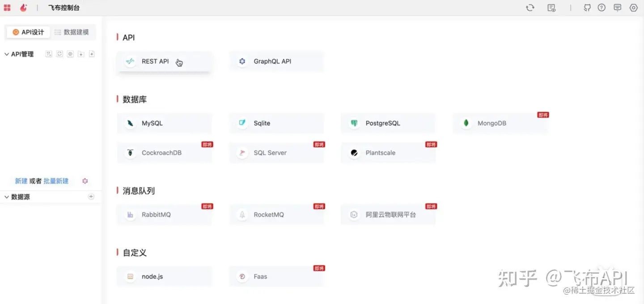Switch to the 数据建模 tab

pyautogui.click(x=72, y=32)
